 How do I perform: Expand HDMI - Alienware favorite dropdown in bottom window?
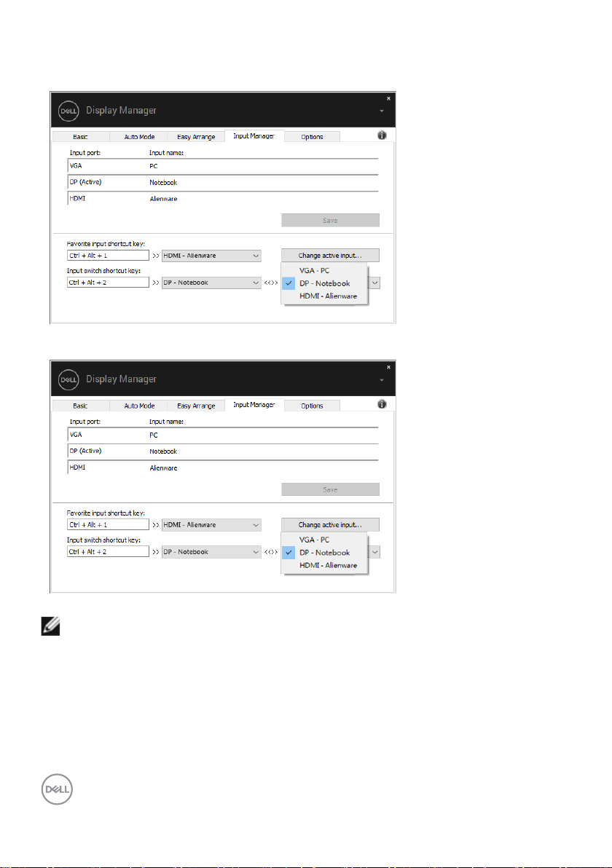click(255, 524)
